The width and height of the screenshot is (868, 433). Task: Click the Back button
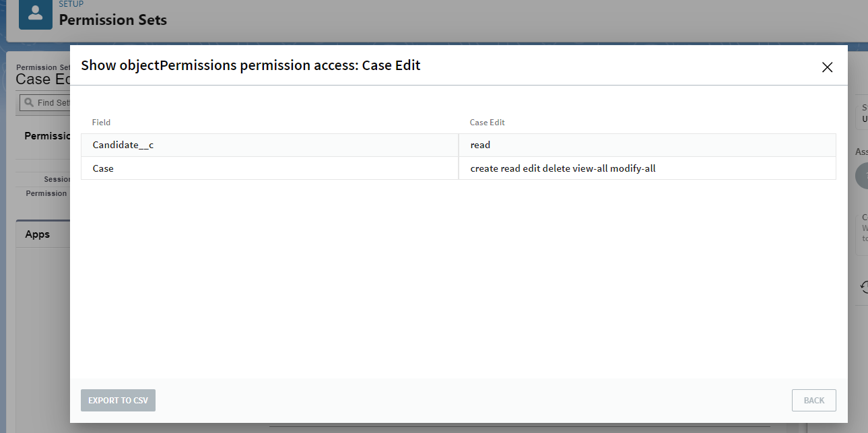click(x=813, y=400)
